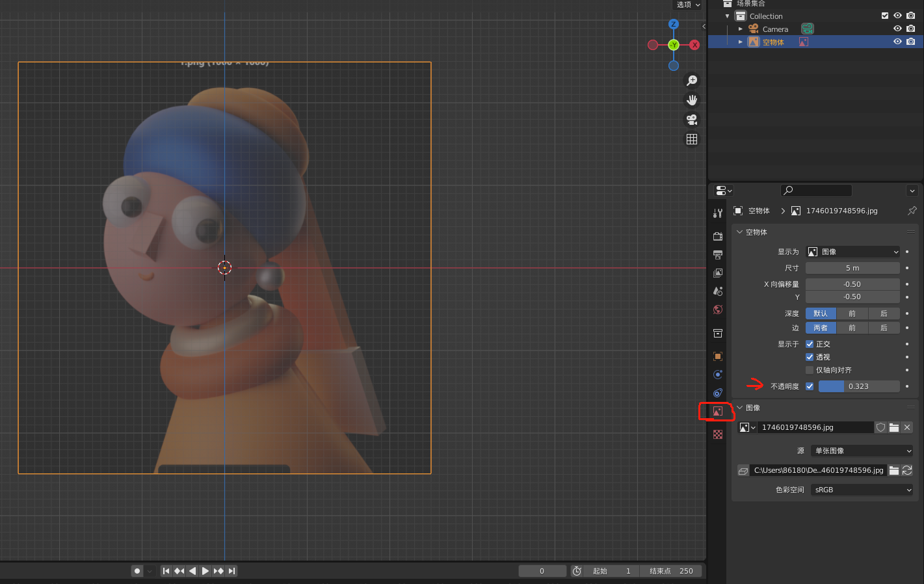Play the animation forward

click(x=205, y=571)
